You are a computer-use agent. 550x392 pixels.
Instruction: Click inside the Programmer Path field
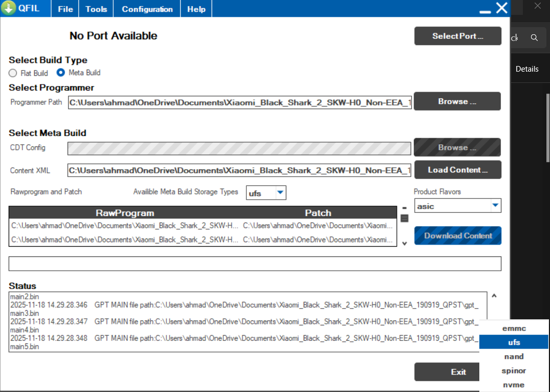240,102
